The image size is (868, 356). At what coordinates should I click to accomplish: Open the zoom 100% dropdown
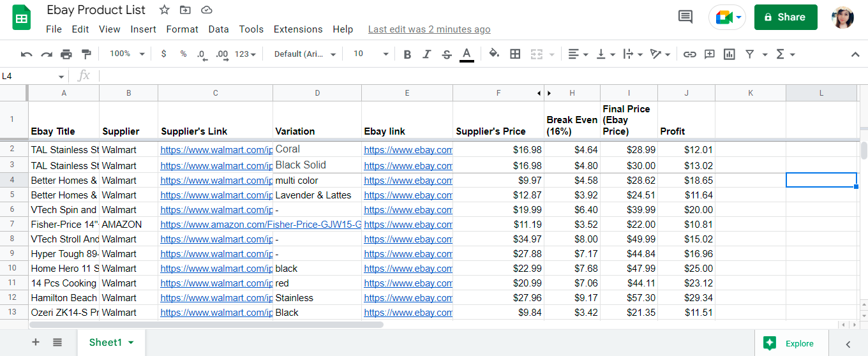tap(127, 54)
